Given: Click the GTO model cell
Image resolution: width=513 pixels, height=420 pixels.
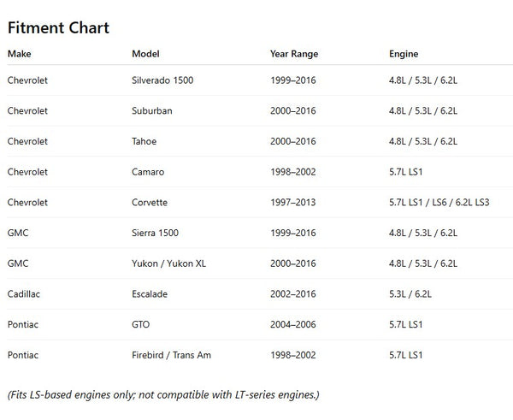Looking at the screenshot, I should coord(142,324).
